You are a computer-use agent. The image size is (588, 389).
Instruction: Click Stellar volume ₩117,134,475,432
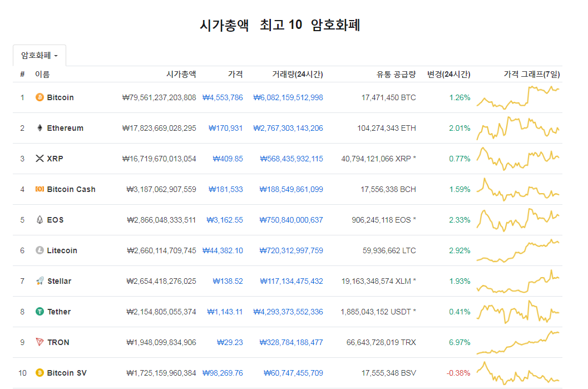tap(291, 281)
